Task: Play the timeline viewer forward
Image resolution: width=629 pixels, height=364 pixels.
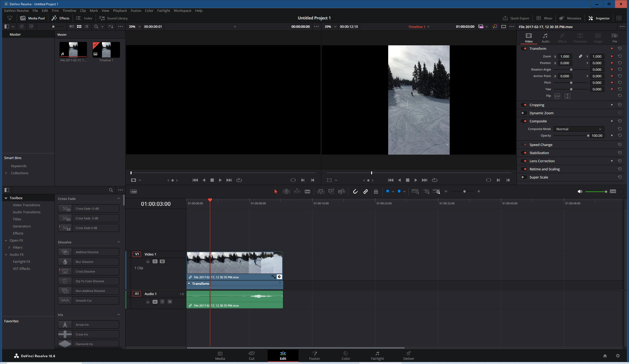Action: click(416, 180)
